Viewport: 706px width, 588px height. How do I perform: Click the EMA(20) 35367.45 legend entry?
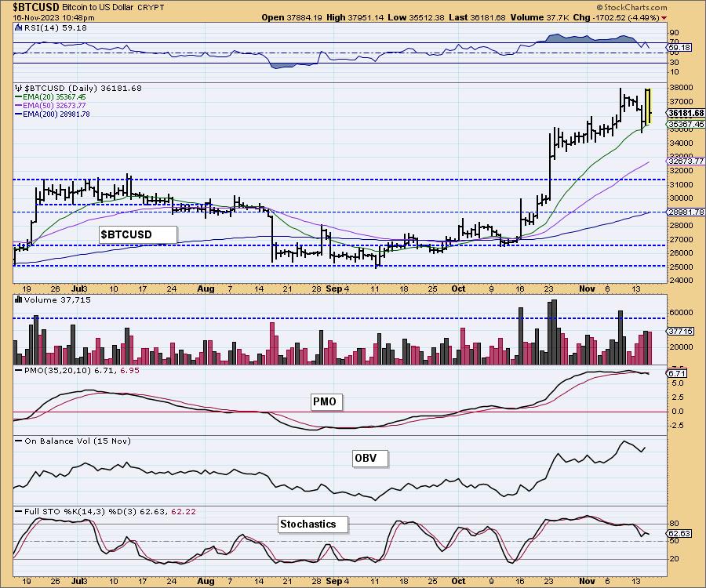click(x=50, y=96)
